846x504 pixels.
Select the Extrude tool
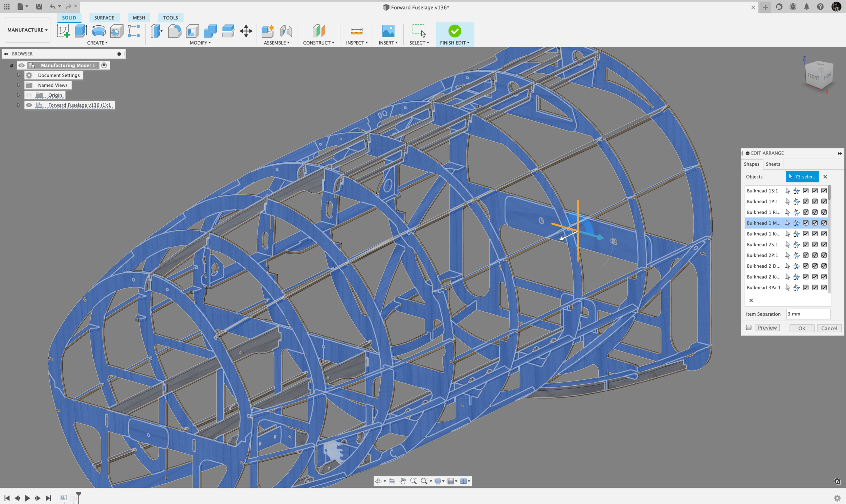81,31
